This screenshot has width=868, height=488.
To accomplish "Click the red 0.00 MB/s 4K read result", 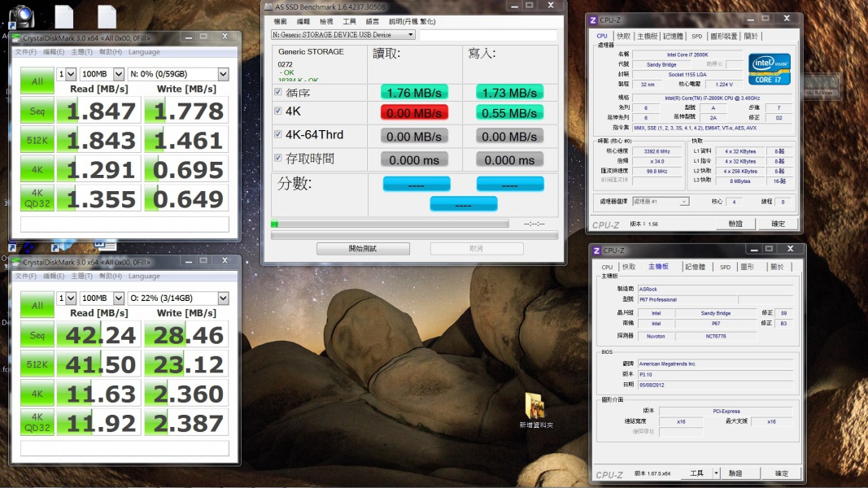I will pyautogui.click(x=414, y=113).
